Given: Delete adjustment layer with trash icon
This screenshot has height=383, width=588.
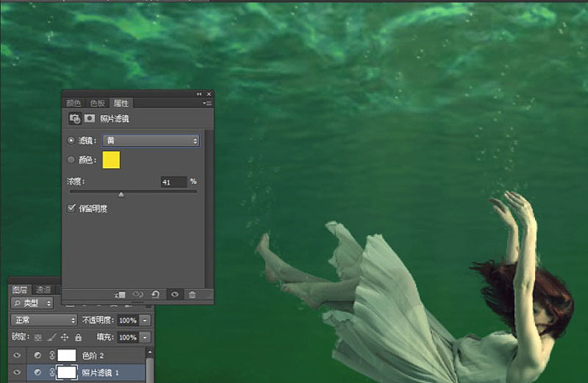Looking at the screenshot, I should 192,295.
